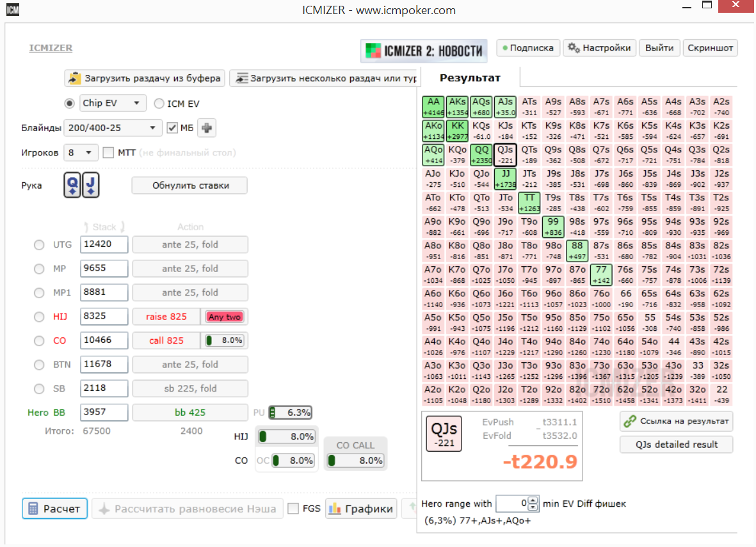The height and width of the screenshot is (547, 756).
Task: Click Обнулить ставки button
Action: click(189, 186)
